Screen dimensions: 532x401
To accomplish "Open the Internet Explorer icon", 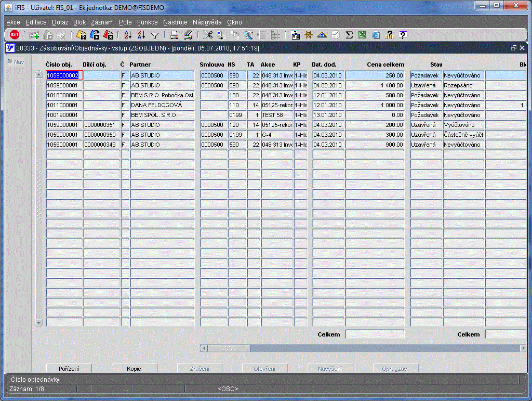I will coord(376,35).
